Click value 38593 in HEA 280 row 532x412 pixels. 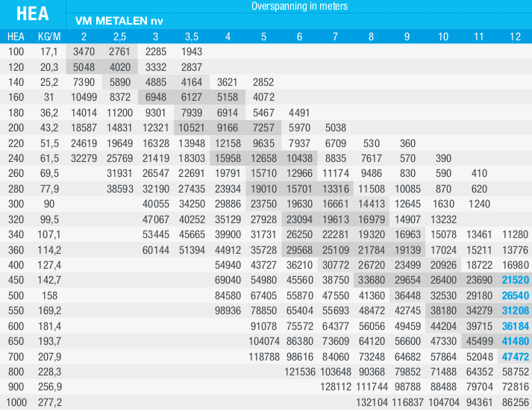click(120, 189)
